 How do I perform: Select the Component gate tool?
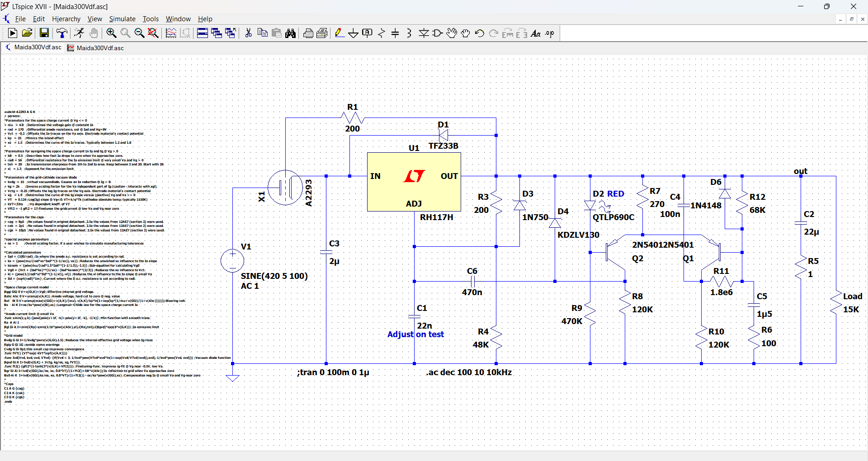pyautogui.click(x=438, y=33)
